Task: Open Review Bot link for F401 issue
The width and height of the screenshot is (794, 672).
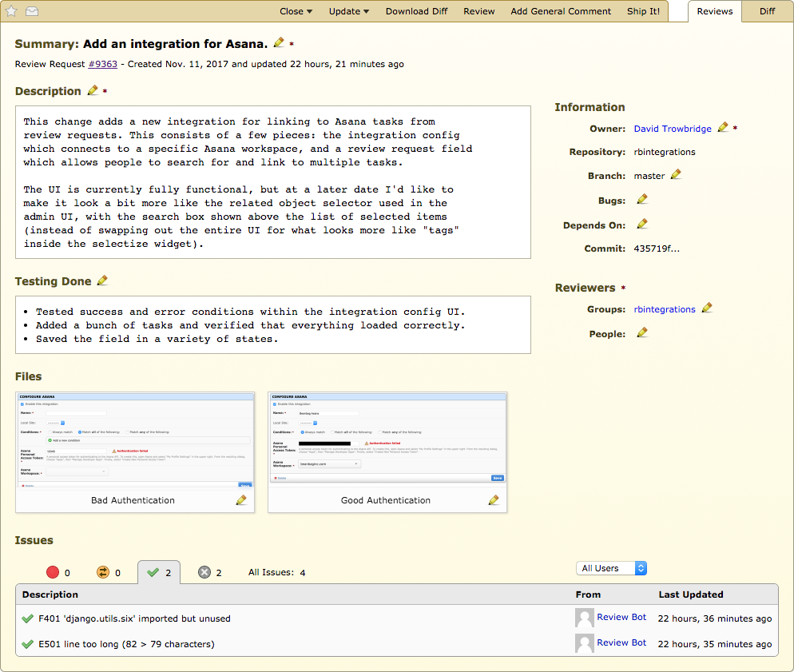Action: click(621, 617)
